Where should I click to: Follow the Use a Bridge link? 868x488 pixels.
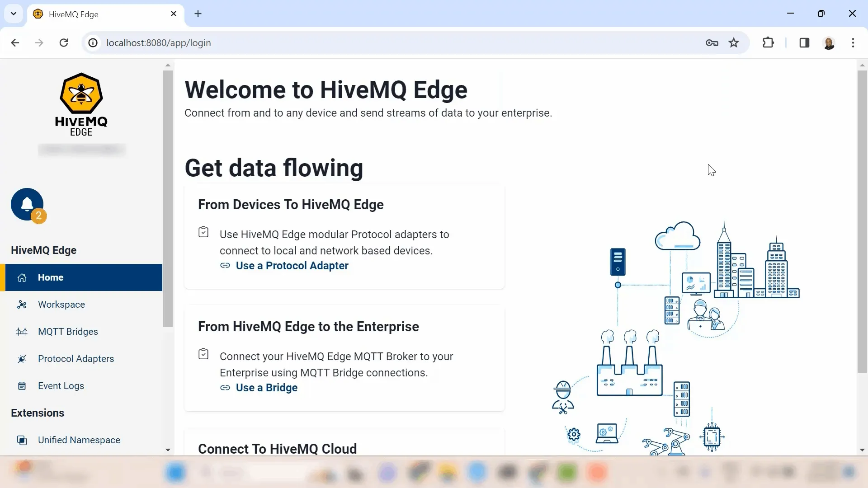point(267,388)
